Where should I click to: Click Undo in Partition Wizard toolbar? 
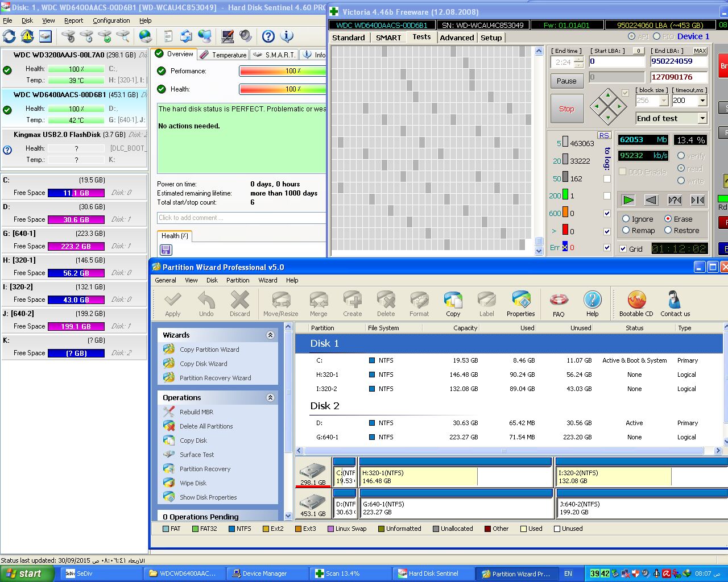206,304
